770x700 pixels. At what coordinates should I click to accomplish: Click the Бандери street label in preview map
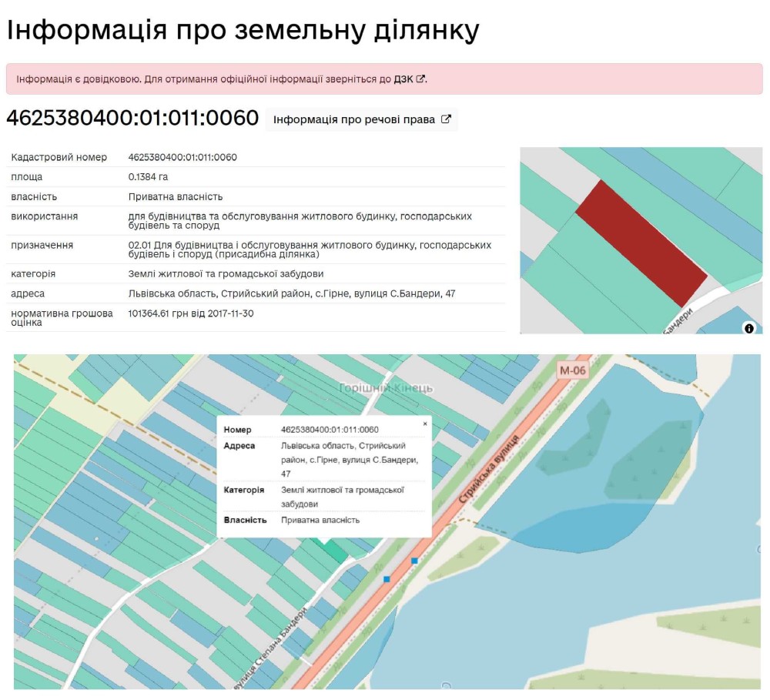tap(679, 320)
